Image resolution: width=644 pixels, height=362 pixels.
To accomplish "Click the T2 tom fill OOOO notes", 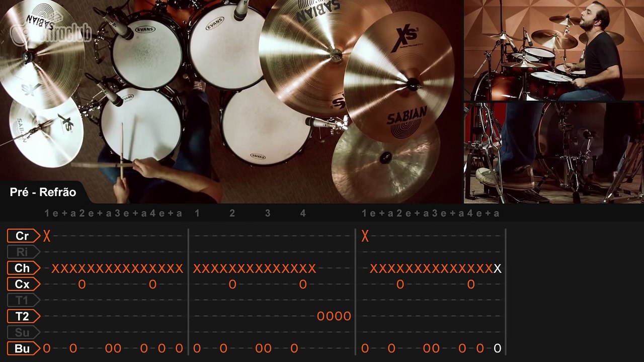I will coord(334,316).
